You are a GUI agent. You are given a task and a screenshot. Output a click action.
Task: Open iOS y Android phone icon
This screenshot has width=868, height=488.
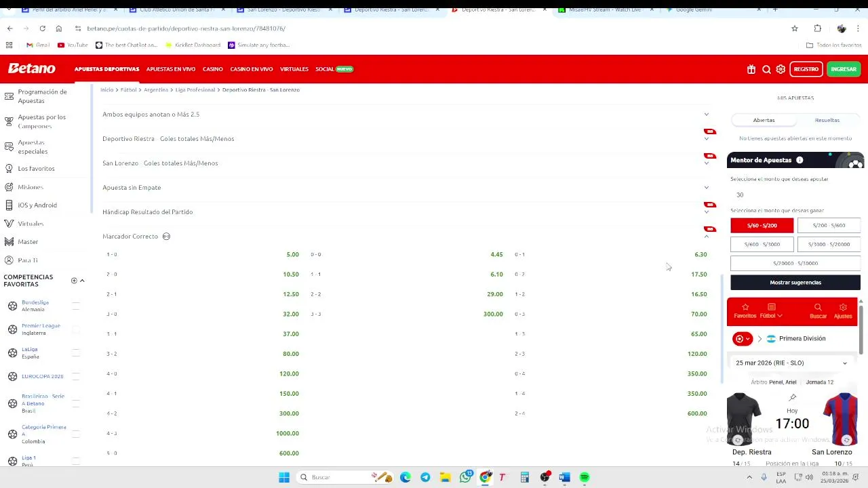(x=9, y=205)
